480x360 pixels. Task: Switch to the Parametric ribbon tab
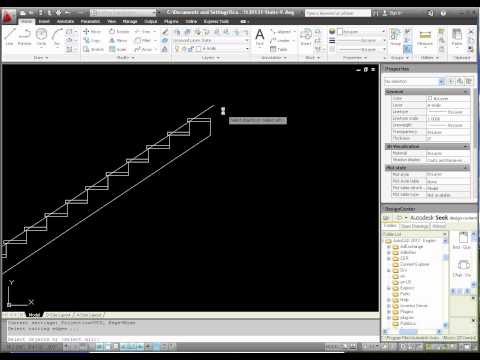[90, 21]
